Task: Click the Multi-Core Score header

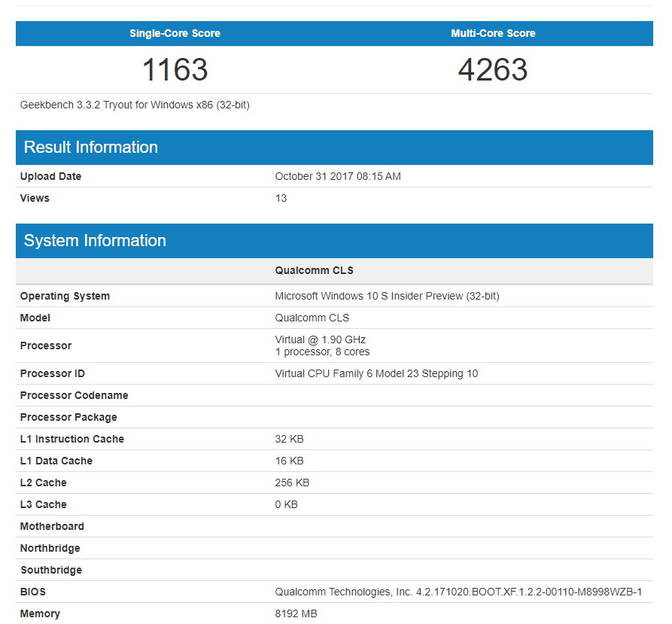Action: [493, 33]
